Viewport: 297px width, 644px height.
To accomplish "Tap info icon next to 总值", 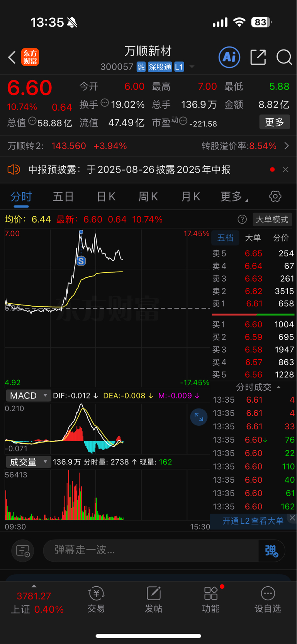I will pyautogui.click(x=32, y=121).
